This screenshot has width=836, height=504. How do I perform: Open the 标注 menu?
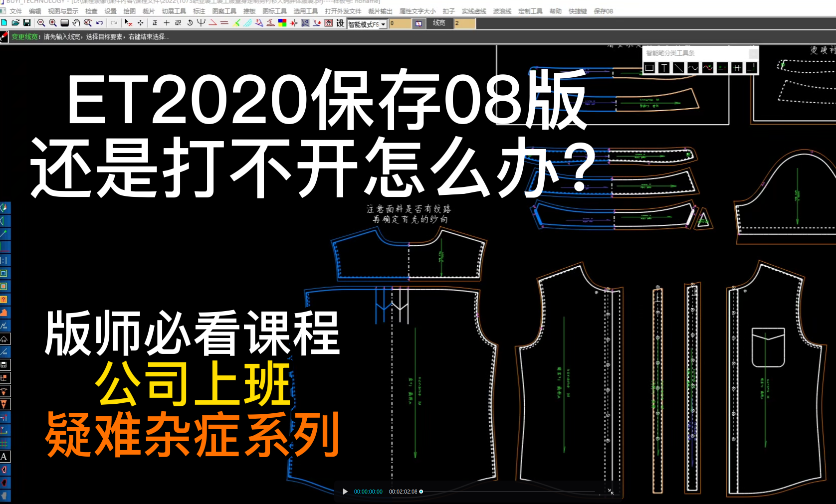pos(199,11)
